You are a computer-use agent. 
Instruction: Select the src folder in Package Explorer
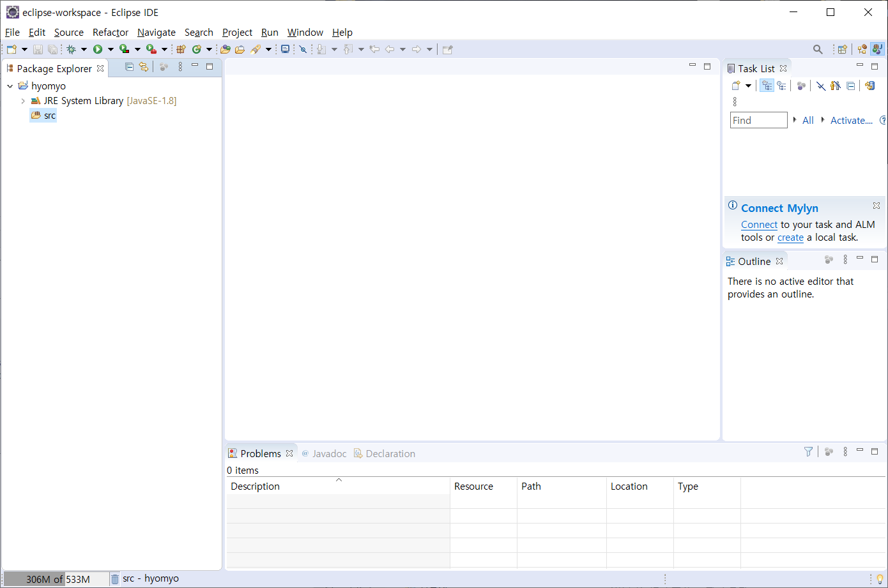(43, 116)
